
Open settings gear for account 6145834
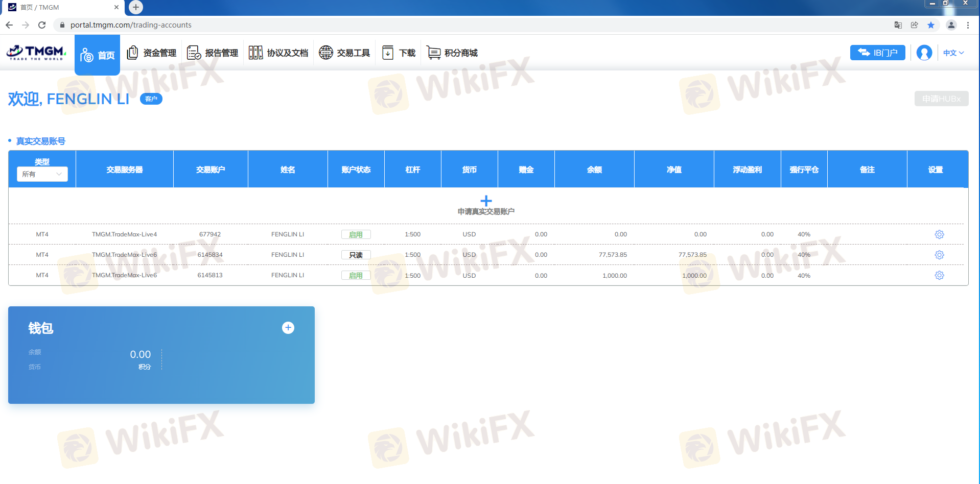click(939, 255)
